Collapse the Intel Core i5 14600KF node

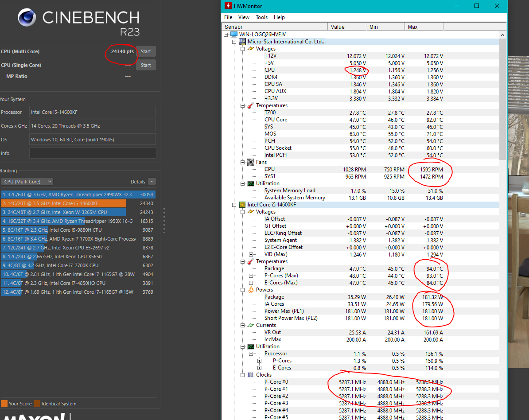234,205
